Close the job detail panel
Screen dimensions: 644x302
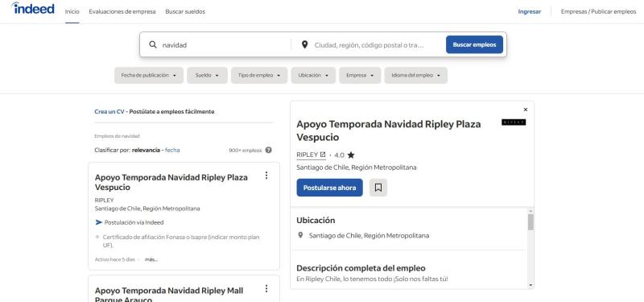click(x=526, y=110)
